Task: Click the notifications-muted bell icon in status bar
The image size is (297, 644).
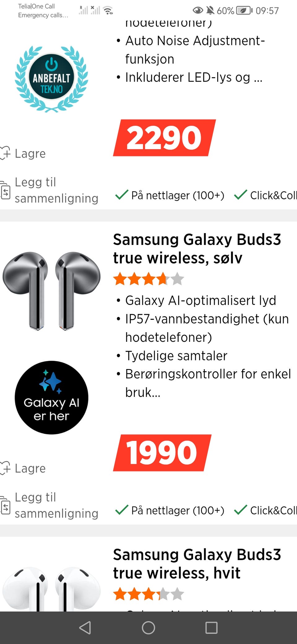Action: coord(211,10)
